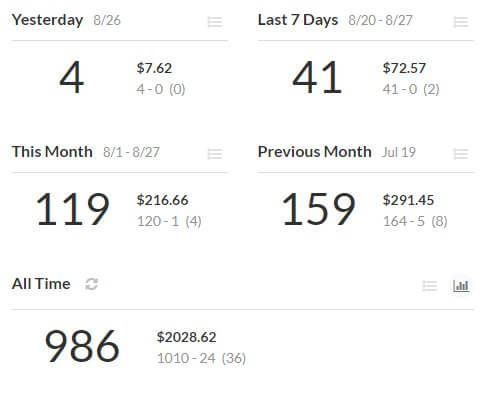Open the list menu icon for Previous Month
Screen dimensions: 496x401
pos(461,154)
